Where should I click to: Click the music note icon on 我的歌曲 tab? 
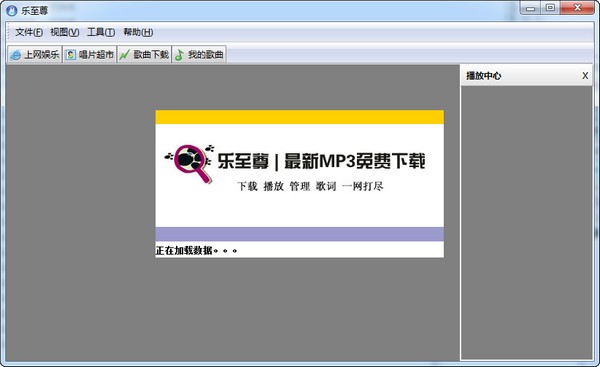click(x=179, y=55)
